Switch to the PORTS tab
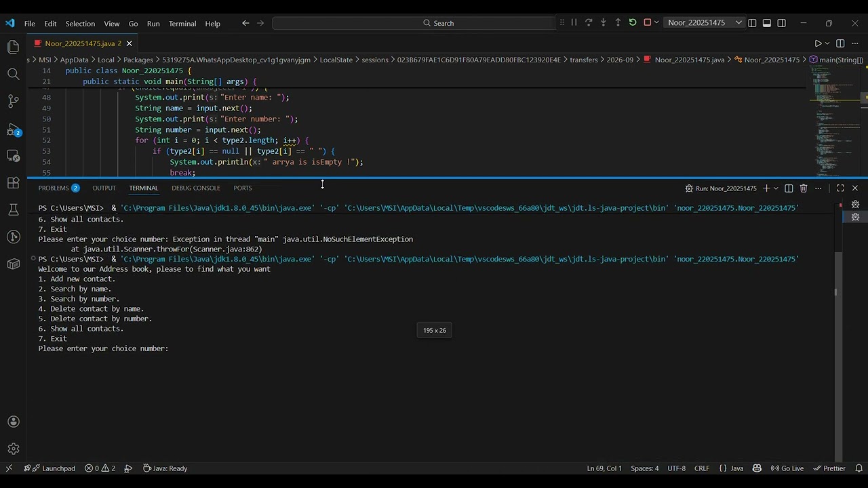 243,188
